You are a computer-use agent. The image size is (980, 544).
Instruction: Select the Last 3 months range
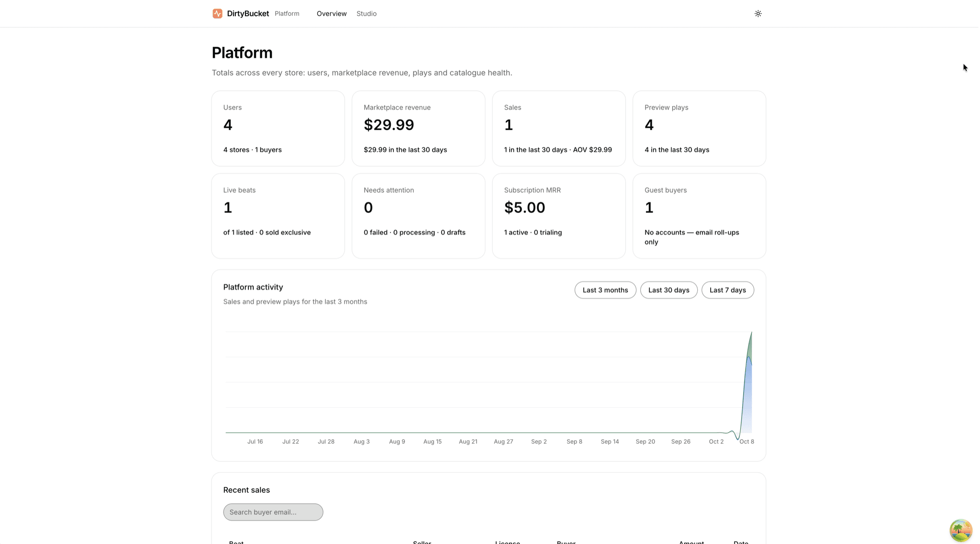coord(605,290)
